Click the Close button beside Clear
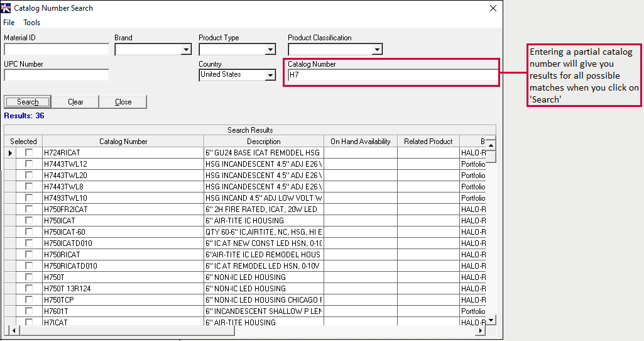 click(x=123, y=102)
